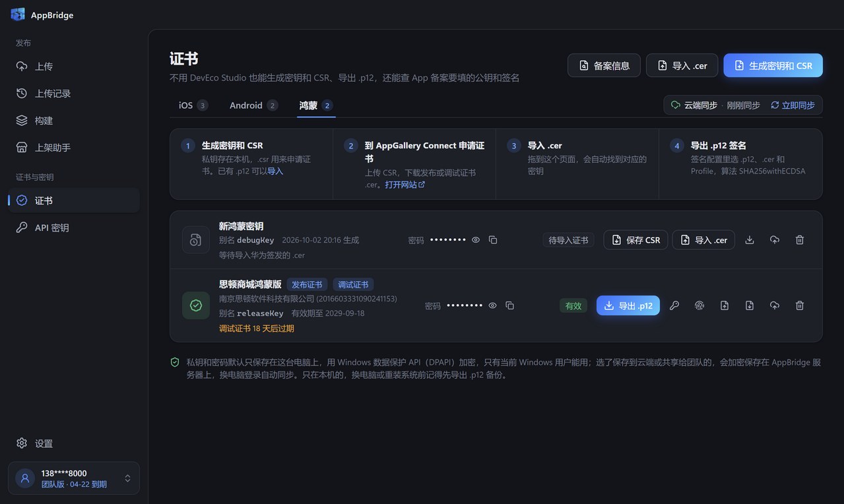Select the 鸿蒙 tab

316,106
